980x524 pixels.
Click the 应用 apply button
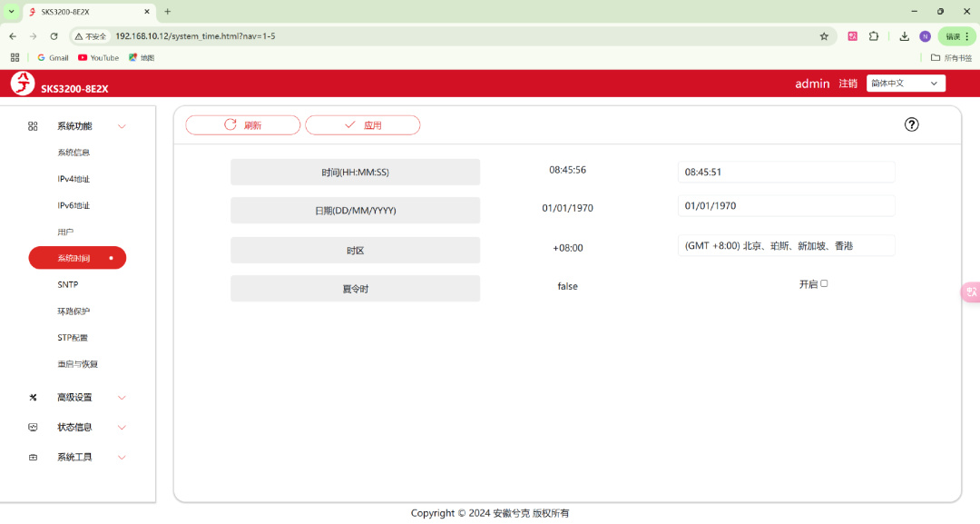tap(362, 125)
